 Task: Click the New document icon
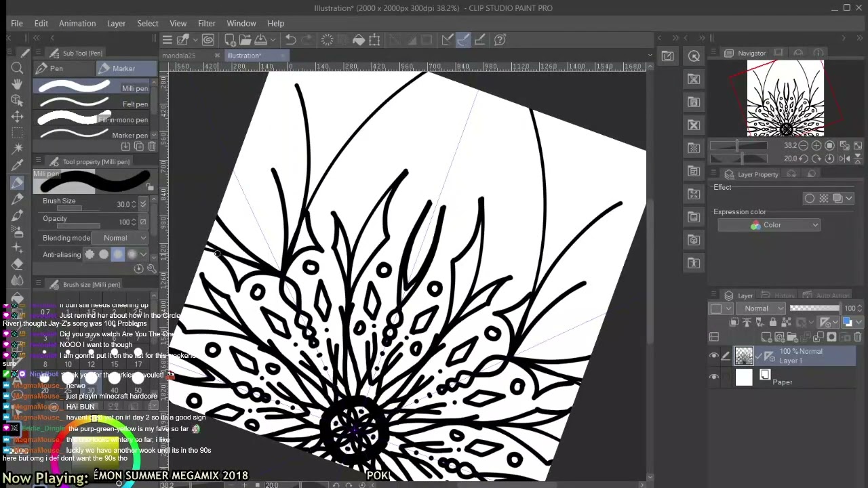(230, 40)
